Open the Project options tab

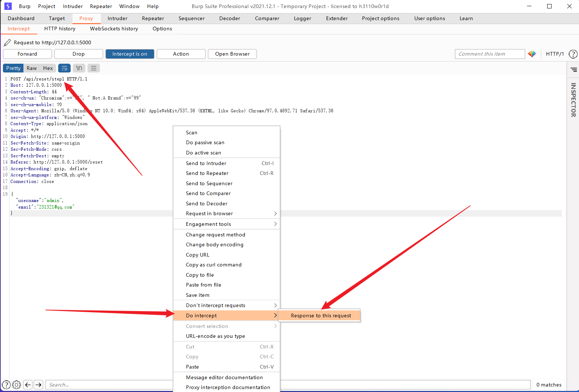381,18
